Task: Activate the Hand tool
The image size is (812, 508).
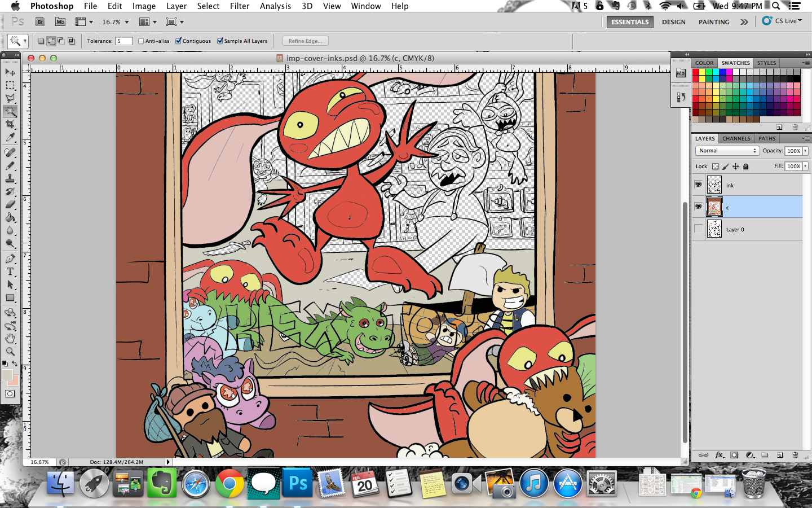Action: pyautogui.click(x=10, y=339)
